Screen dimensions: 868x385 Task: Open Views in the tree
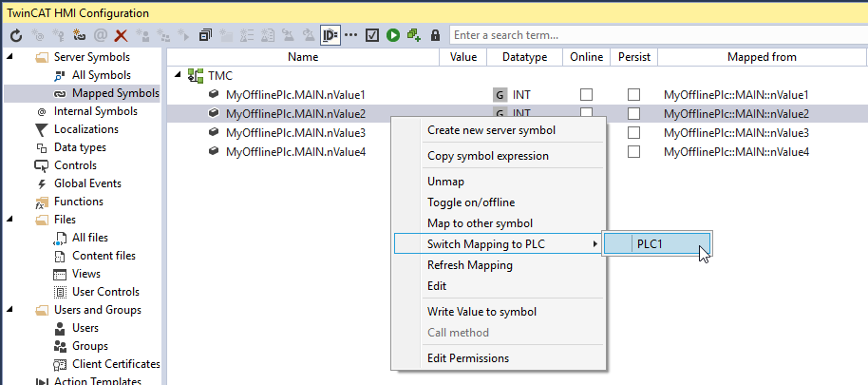(86, 274)
